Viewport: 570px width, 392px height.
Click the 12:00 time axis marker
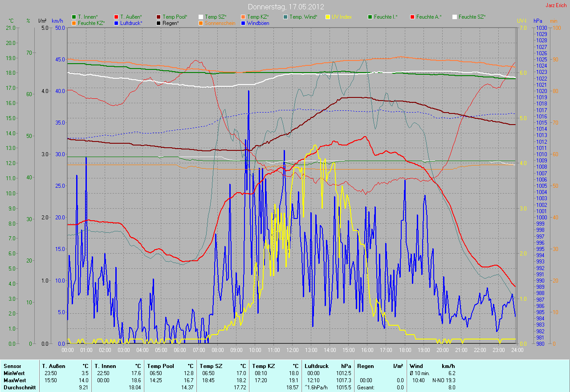point(292,350)
